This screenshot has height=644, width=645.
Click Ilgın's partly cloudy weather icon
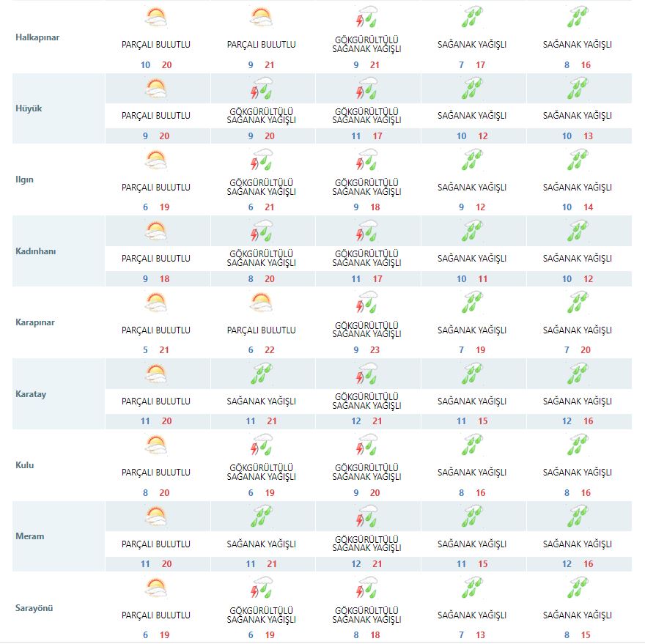click(x=155, y=160)
